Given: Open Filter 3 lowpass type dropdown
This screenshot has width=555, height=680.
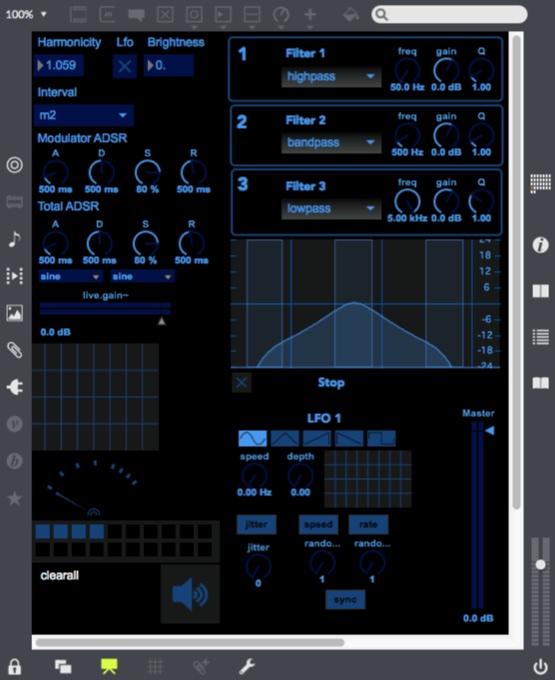Looking at the screenshot, I should pyautogui.click(x=331, y=209).
